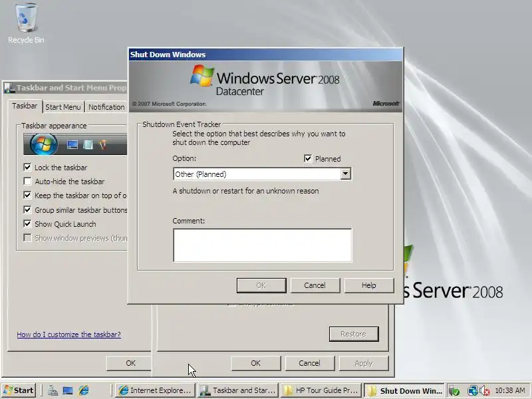Click inside the Comment text box
The width and height of the screenshot is (532, 399).
(262, 245)
